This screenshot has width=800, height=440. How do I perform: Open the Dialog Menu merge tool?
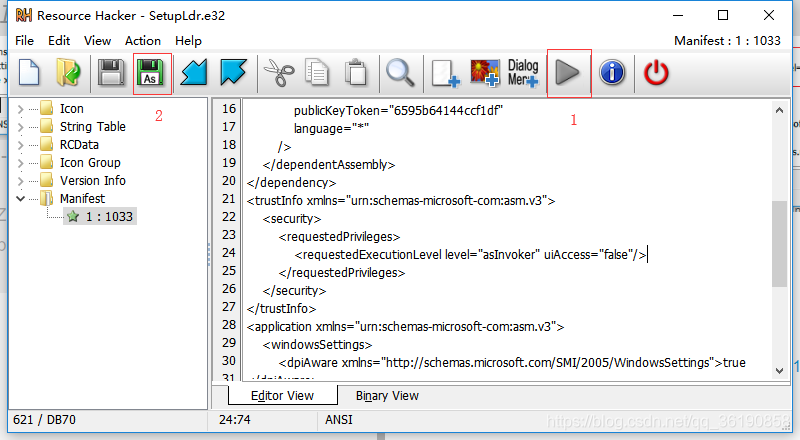coord(523,73)
